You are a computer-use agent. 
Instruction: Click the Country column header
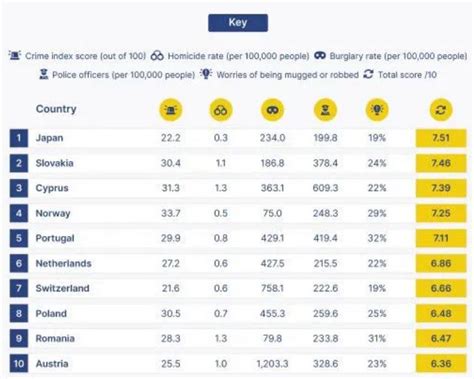(x=56, y=109)
